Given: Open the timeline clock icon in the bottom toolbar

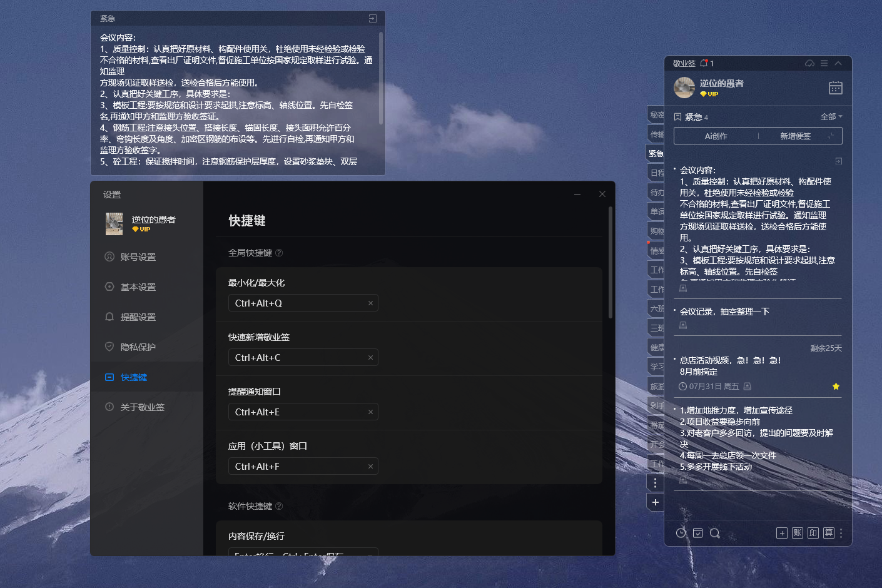Looking at the screenshot, I should (681, 533).
